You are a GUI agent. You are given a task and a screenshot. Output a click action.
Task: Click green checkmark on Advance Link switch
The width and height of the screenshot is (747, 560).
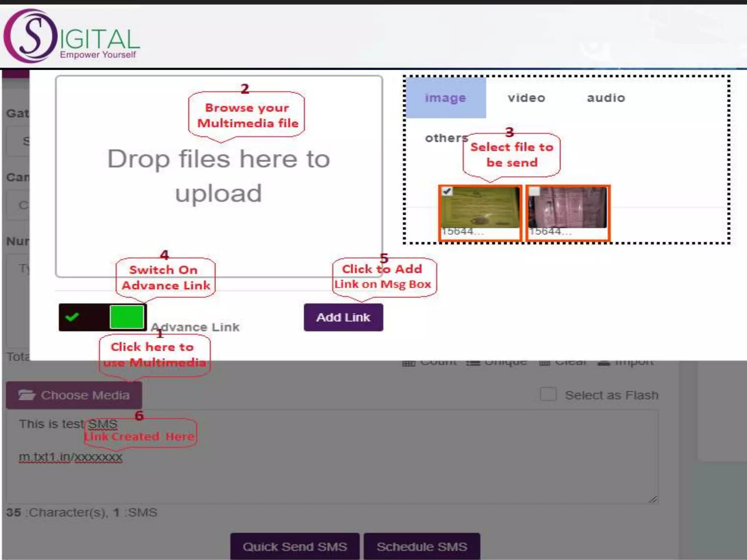coord(72,317)
